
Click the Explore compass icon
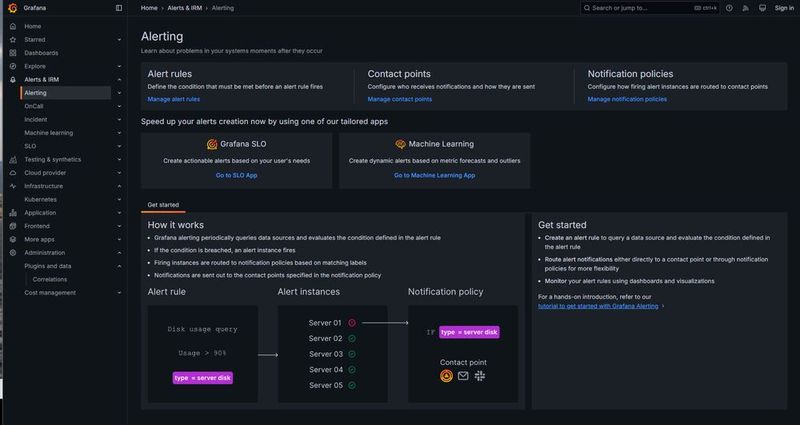click(x=13, y=66)
